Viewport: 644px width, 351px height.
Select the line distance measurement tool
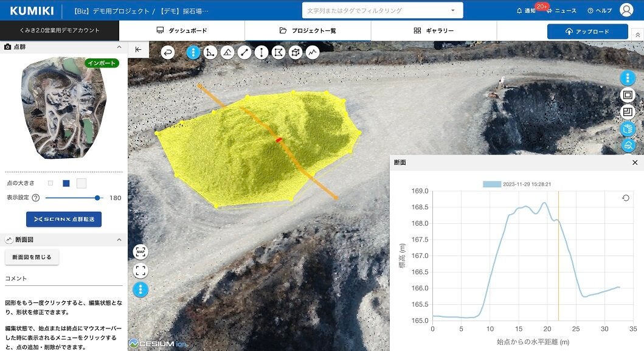244,52
